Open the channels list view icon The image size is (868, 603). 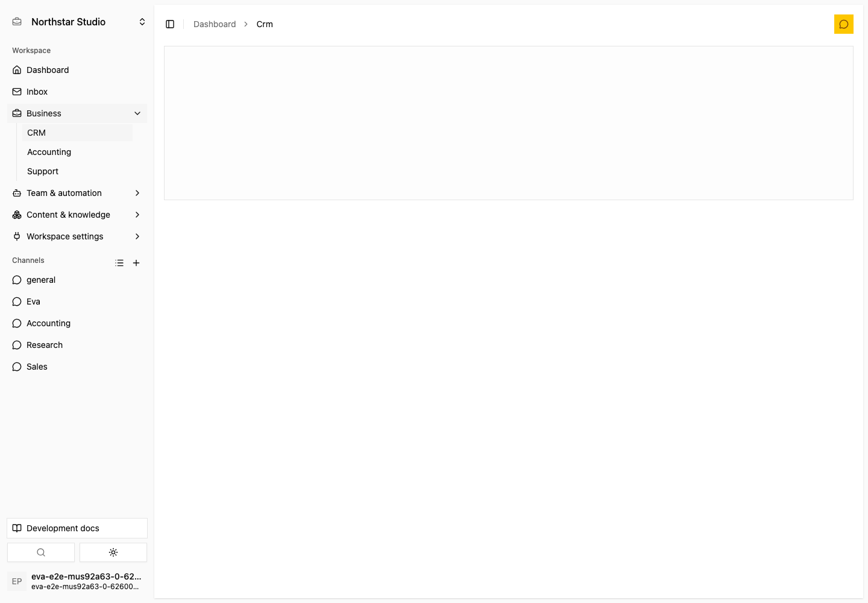[x=119, y=263]
